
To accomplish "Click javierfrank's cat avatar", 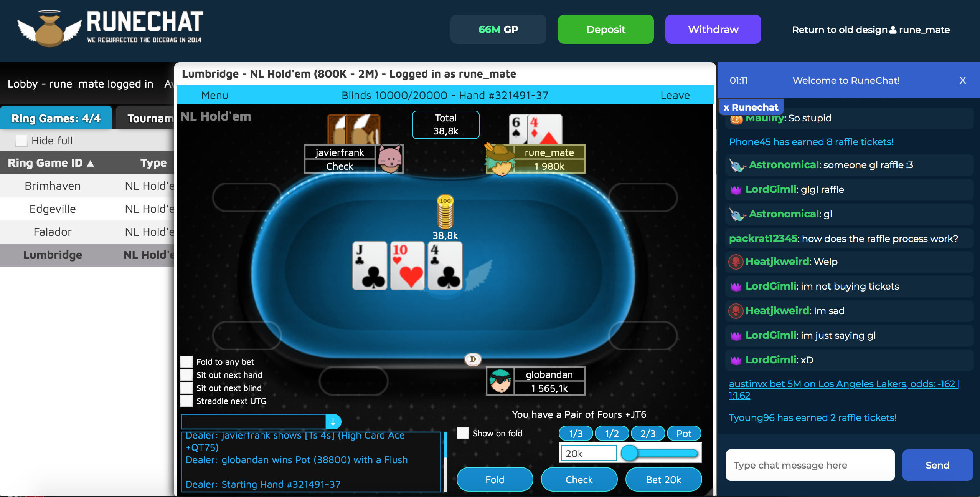I will (x=390, y=159).
